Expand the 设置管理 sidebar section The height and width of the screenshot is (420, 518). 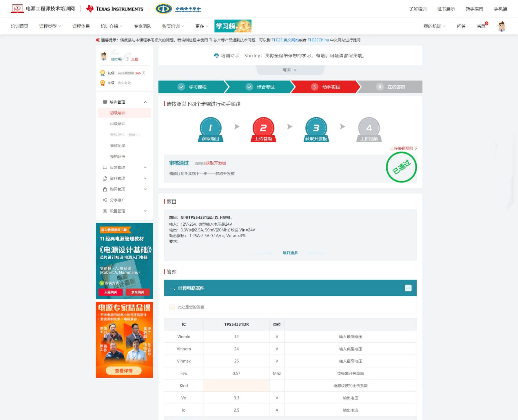[x=145, y=211]
